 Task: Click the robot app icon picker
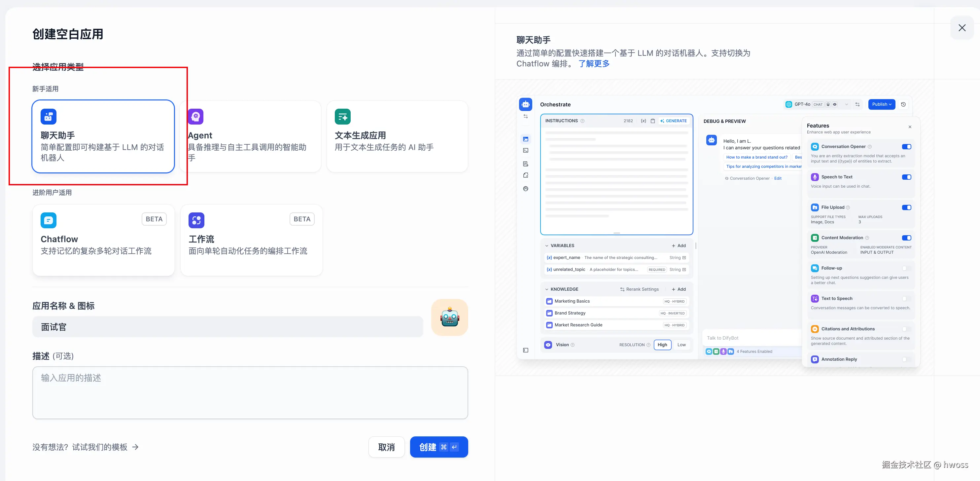[449, 317]
